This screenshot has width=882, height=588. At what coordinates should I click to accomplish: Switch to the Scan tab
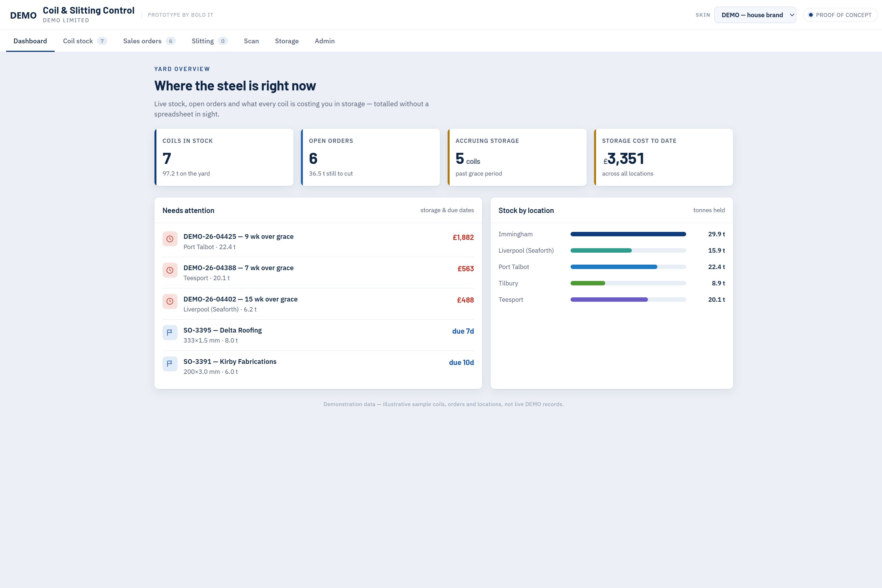251,41
